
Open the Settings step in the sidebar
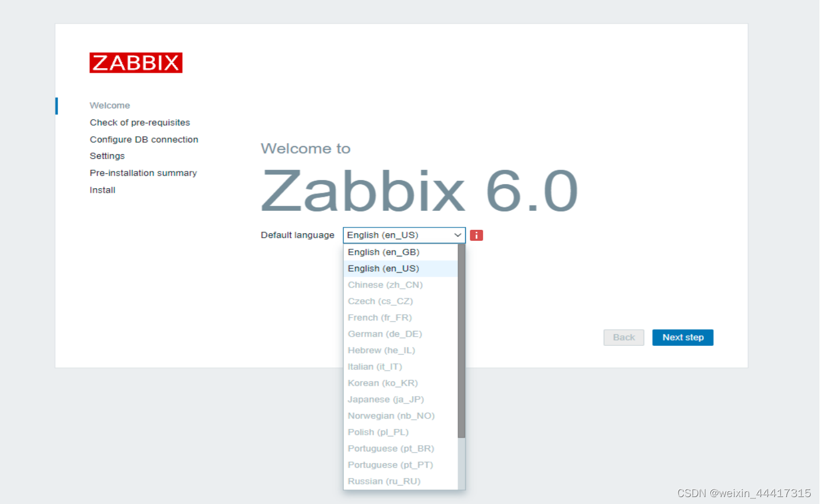(x=107, y=156)
